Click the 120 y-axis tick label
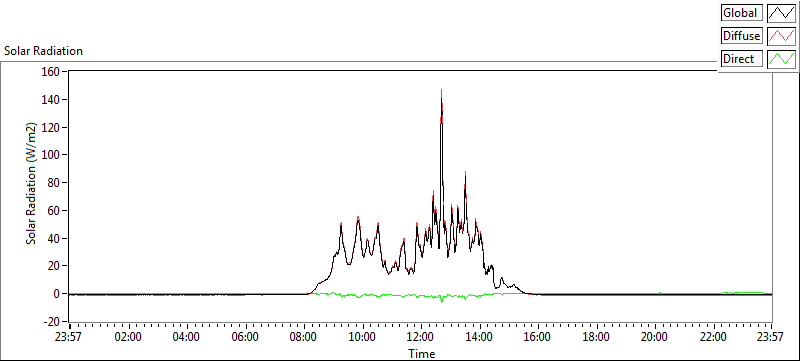Screen dimensions: 800x361 [x=51, y=127]
